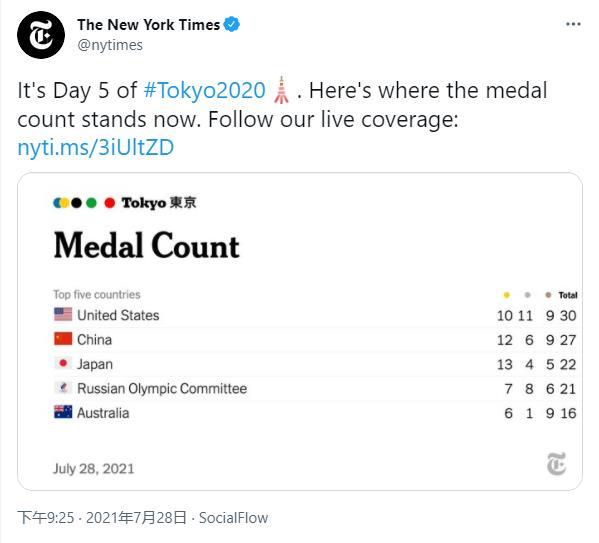Screen dimensions: 599x543
Task: Click the SocialFlow source label
Action: coord(233,518)
